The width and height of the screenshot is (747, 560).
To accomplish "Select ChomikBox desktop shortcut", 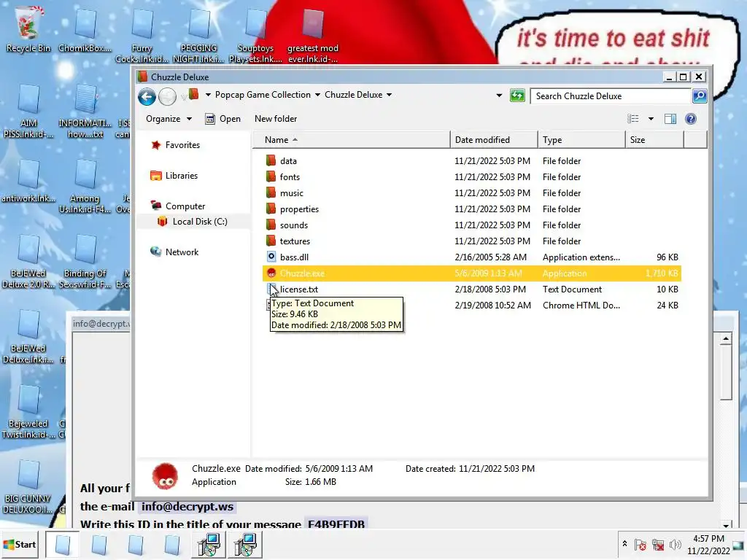I will coord(85,29).
